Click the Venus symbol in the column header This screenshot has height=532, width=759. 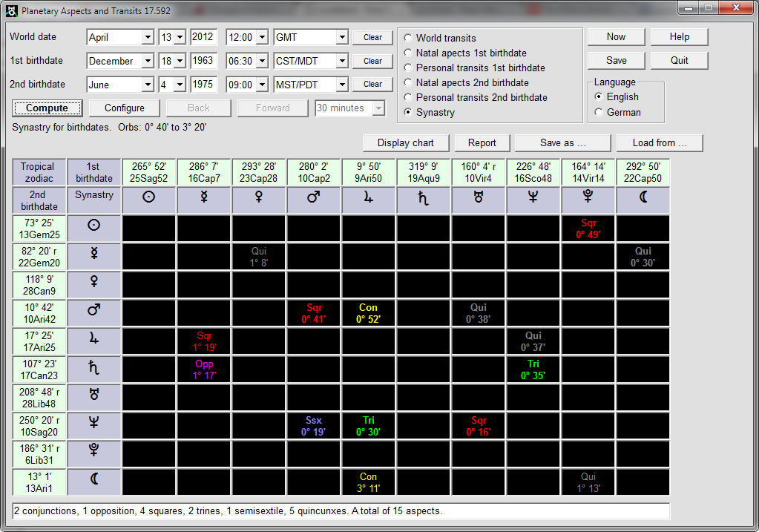[258, 197]
